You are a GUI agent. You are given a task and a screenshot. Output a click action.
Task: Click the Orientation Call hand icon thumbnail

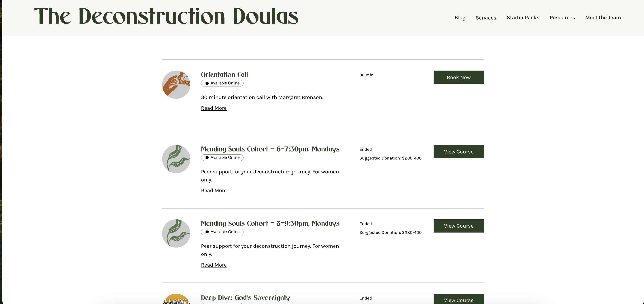(176, 85)
